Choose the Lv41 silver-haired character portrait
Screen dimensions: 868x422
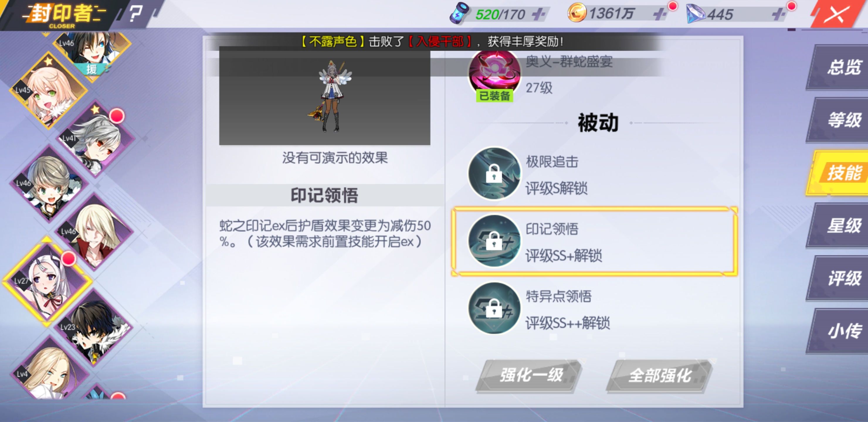pos(96,138)
